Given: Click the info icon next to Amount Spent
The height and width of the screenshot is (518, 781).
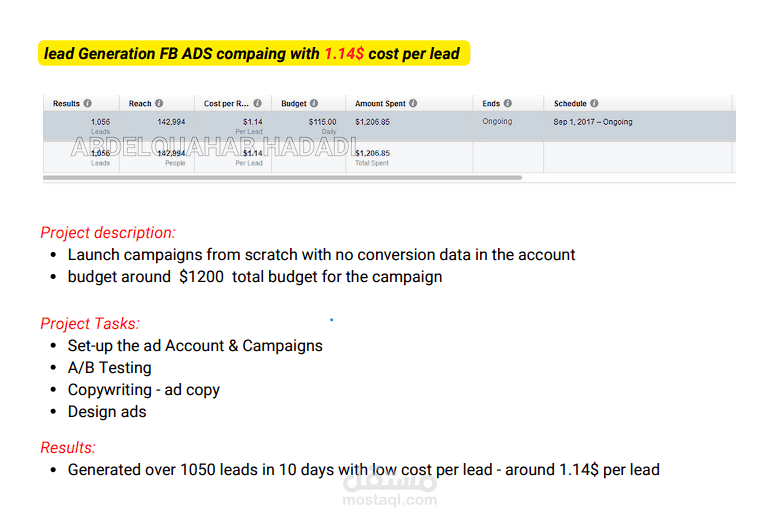Looking at the screenshot, I should click(413, 103).
